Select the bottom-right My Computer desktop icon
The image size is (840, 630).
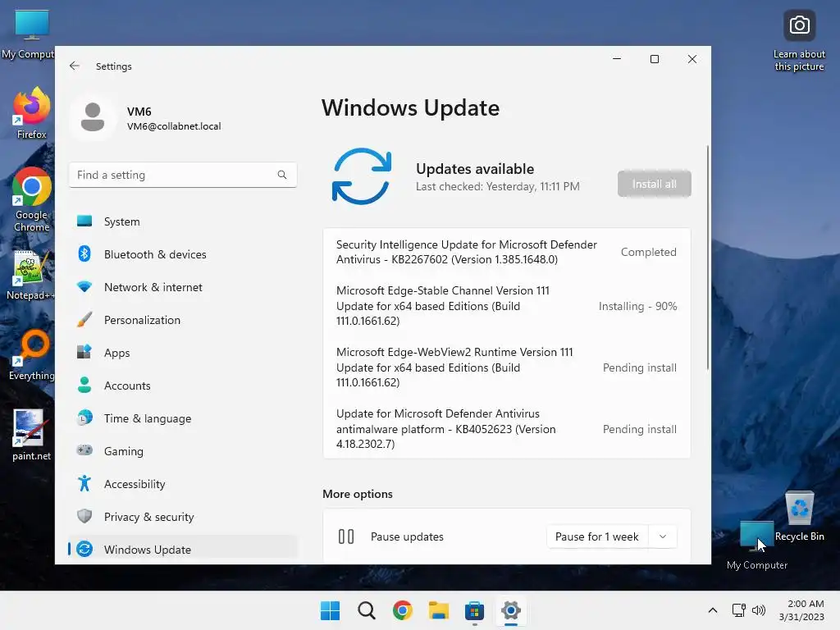click(757, 545)
